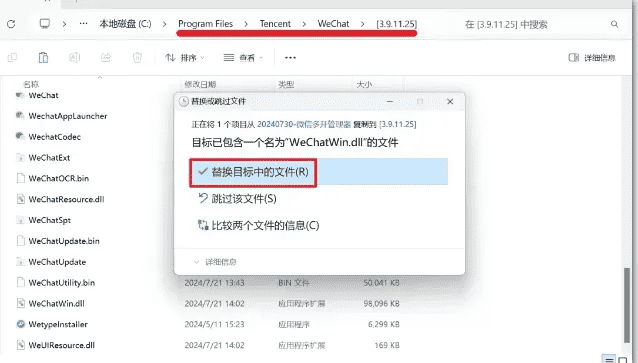Switch to details list view icon
The image size is (638, 363).
[609, 360]
